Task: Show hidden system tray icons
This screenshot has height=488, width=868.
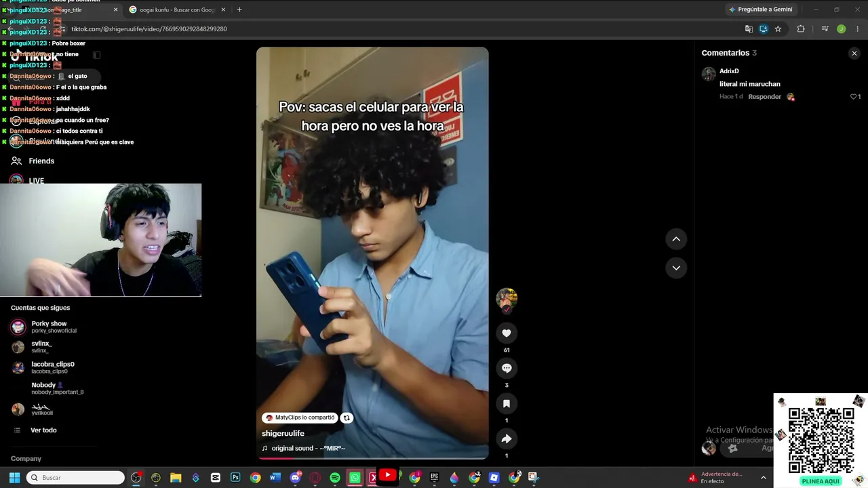Action: pos(763,478)
